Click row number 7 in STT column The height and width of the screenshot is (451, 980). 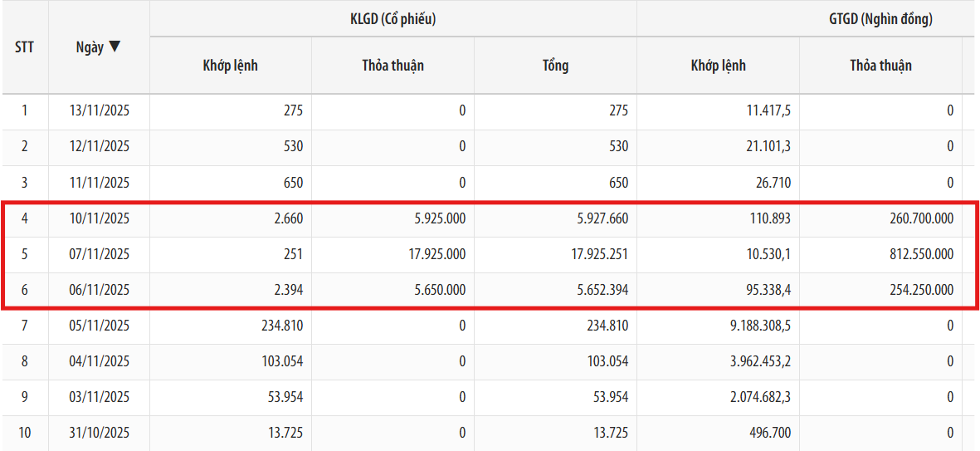pos(25,326)
